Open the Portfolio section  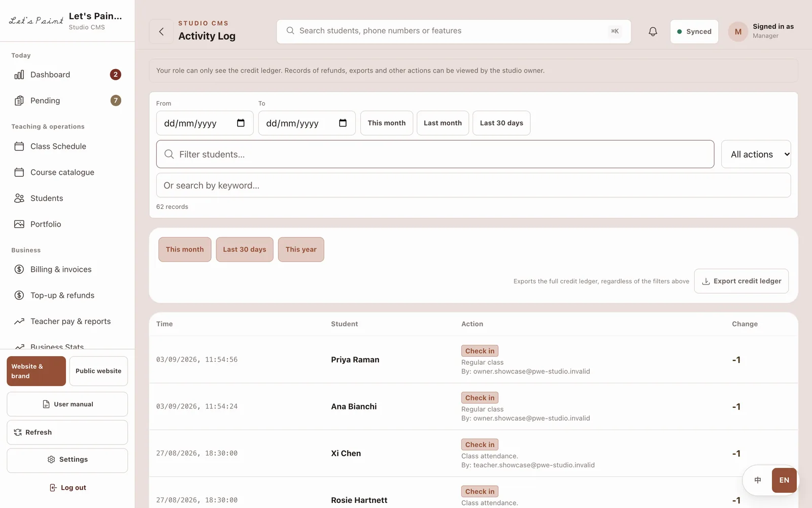pos(67,224)
